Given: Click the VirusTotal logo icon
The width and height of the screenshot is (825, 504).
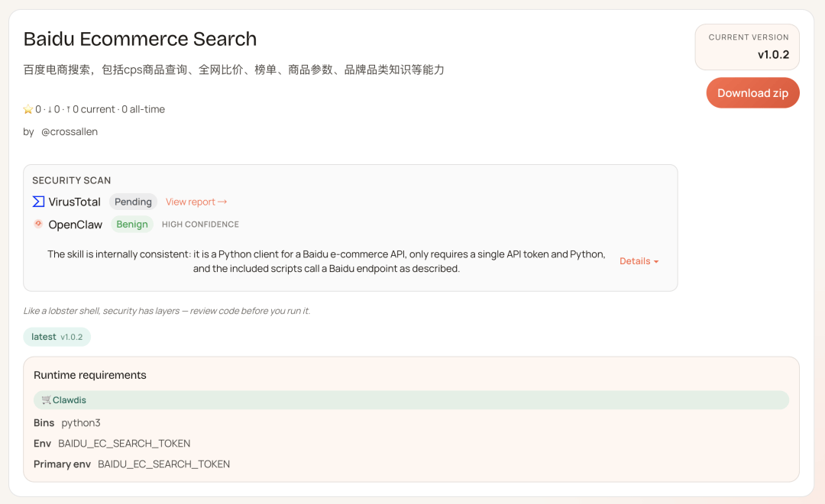Looking at the screenshot, I should 38,202.
